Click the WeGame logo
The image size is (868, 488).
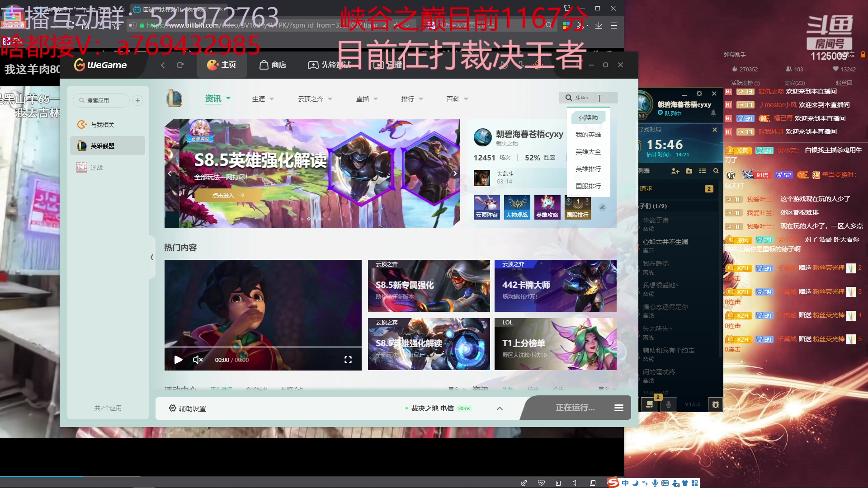100,65
